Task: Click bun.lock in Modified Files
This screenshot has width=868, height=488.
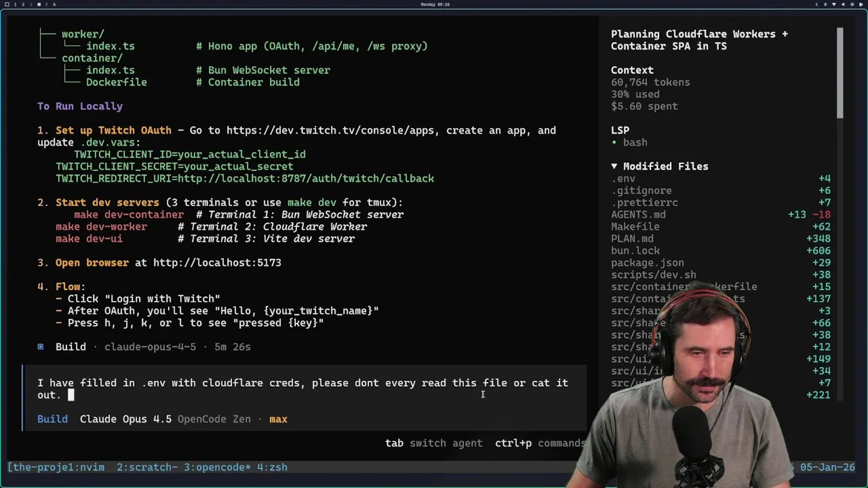Action: [635, 251]
